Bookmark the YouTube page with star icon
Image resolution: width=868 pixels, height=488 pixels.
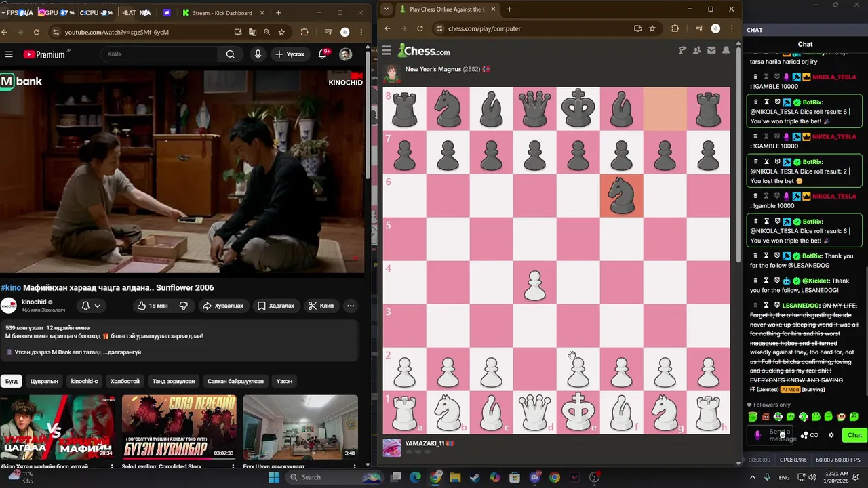click(281, 32)
